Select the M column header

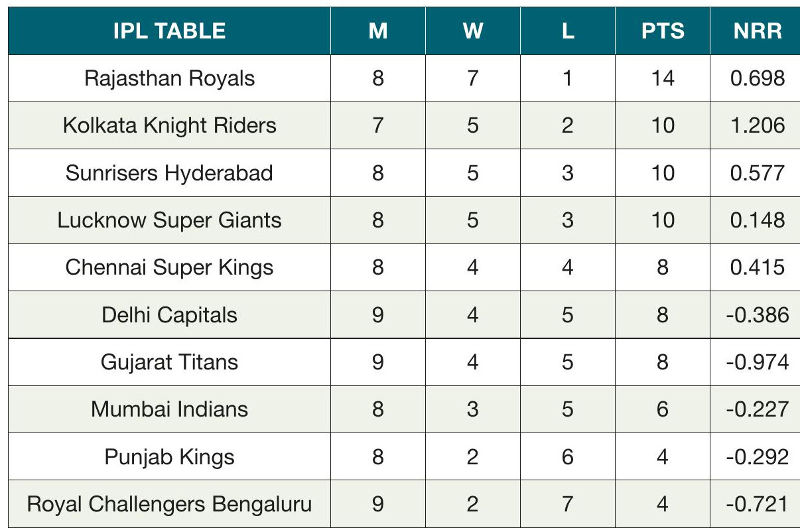pos(377,31)
